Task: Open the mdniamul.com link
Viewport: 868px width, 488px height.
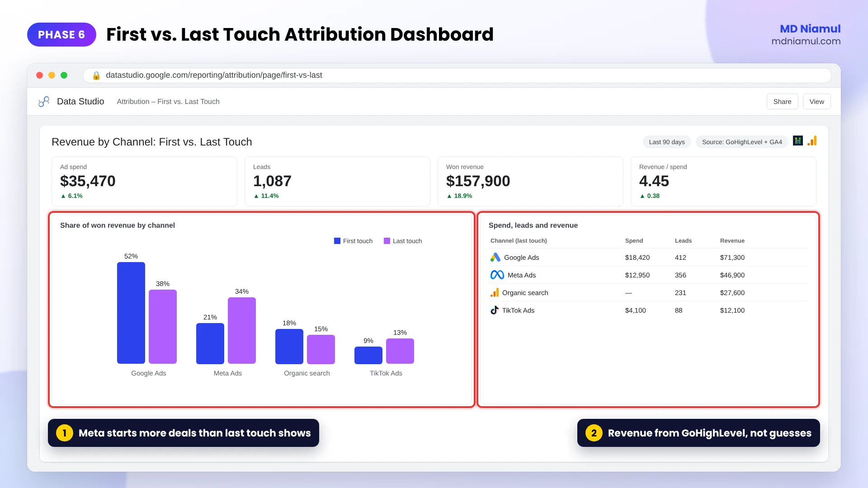Action: pos(806,41)
